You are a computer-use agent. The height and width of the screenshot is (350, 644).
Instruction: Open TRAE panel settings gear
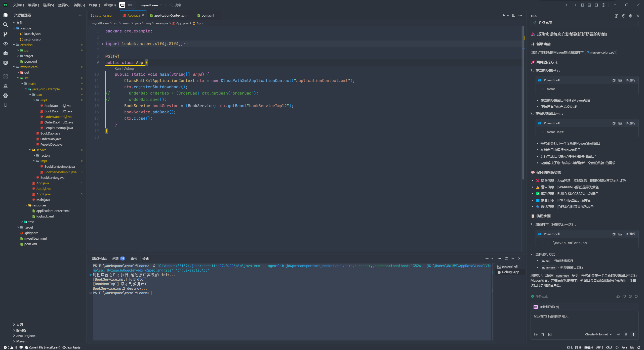click(630, 16)
